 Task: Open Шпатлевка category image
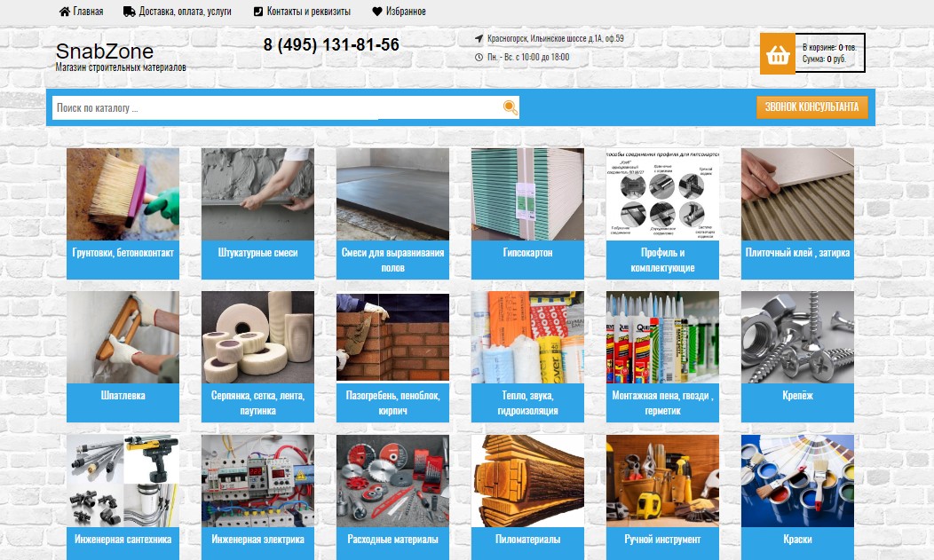coord(123,337)
